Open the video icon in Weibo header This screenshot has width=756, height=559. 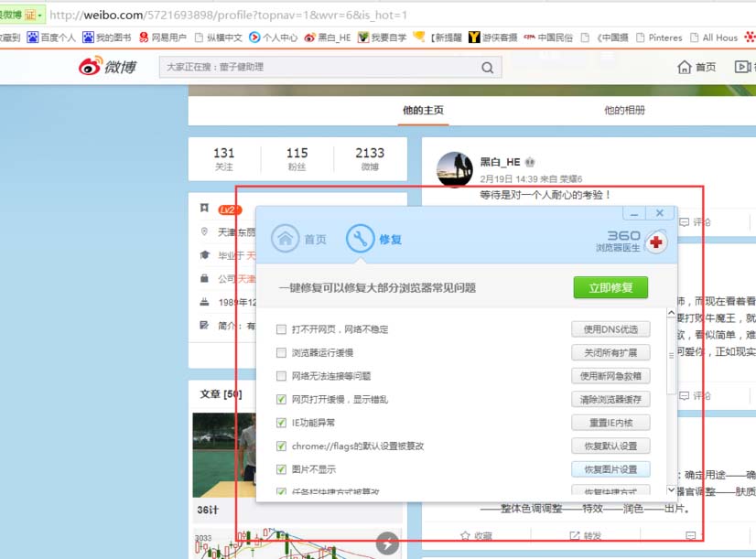[743, 67]
